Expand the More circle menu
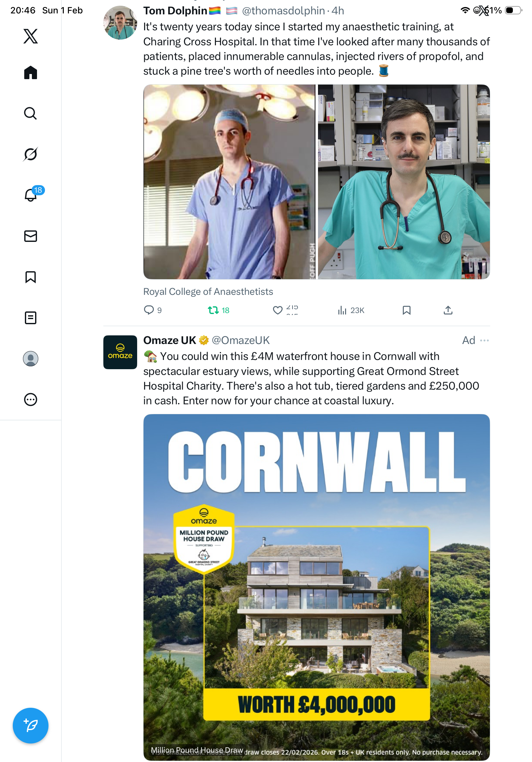 coord(31,399)
